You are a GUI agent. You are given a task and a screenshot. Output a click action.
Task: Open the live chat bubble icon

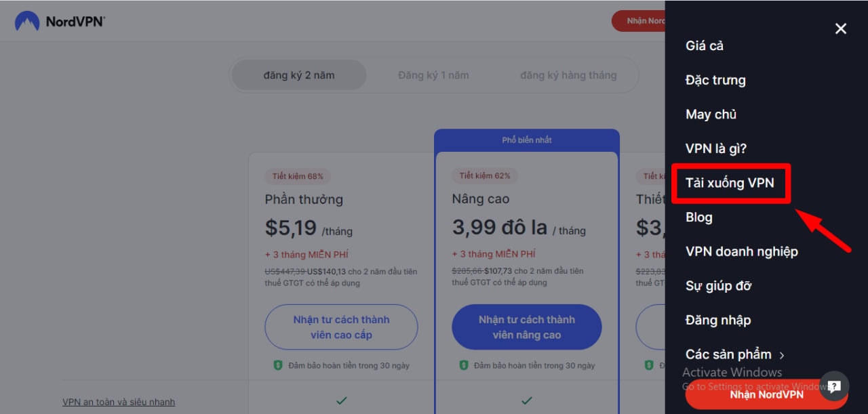(834, 386)
